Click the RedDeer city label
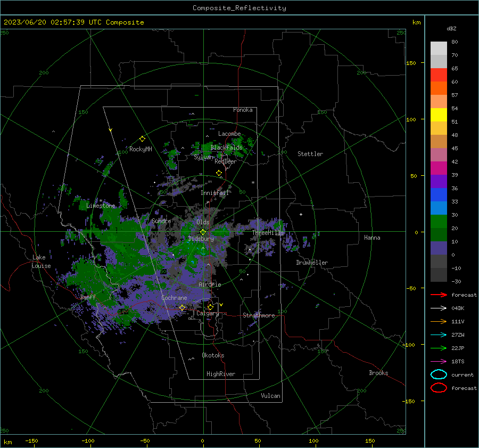 [x=226, y=161]
